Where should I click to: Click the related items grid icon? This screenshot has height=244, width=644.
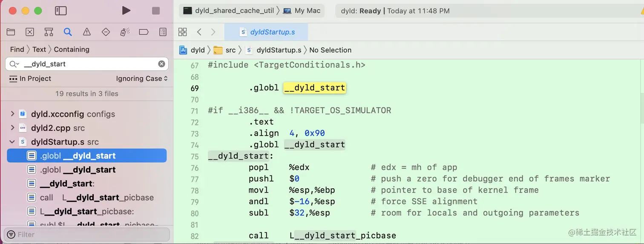tap(183, 32)
